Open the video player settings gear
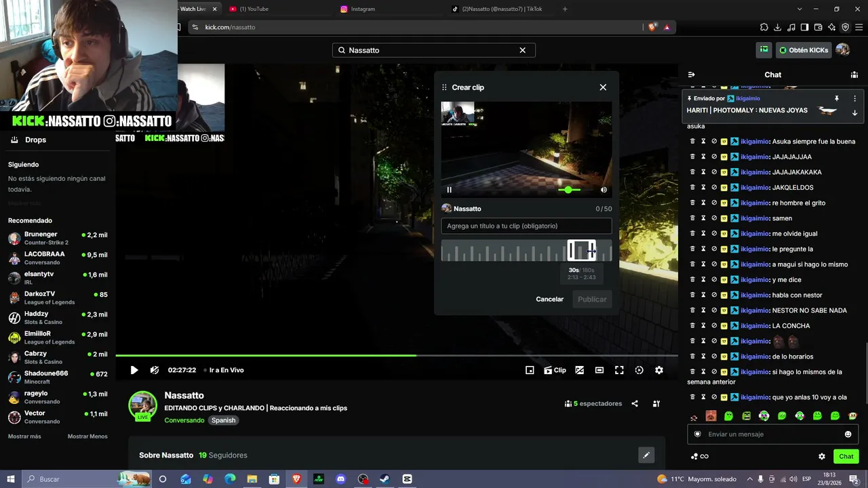Viewport: 868px width, 488px height. point(658,370)
